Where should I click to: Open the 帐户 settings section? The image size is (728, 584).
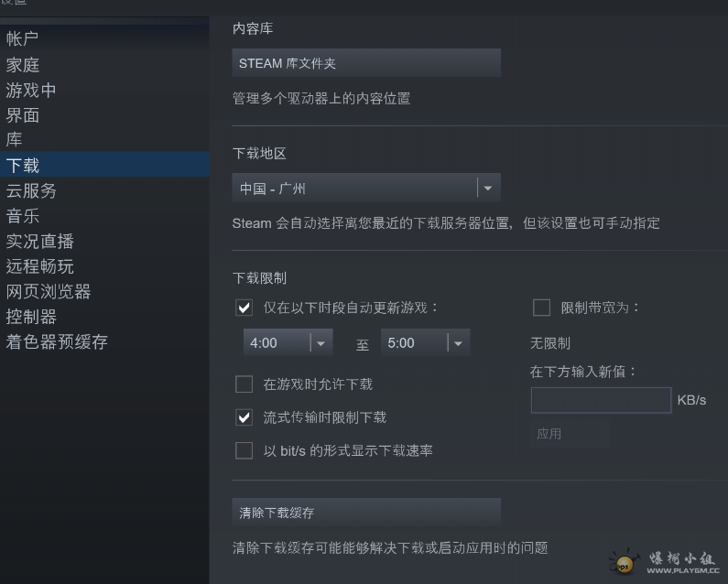(x=23, y=39)
